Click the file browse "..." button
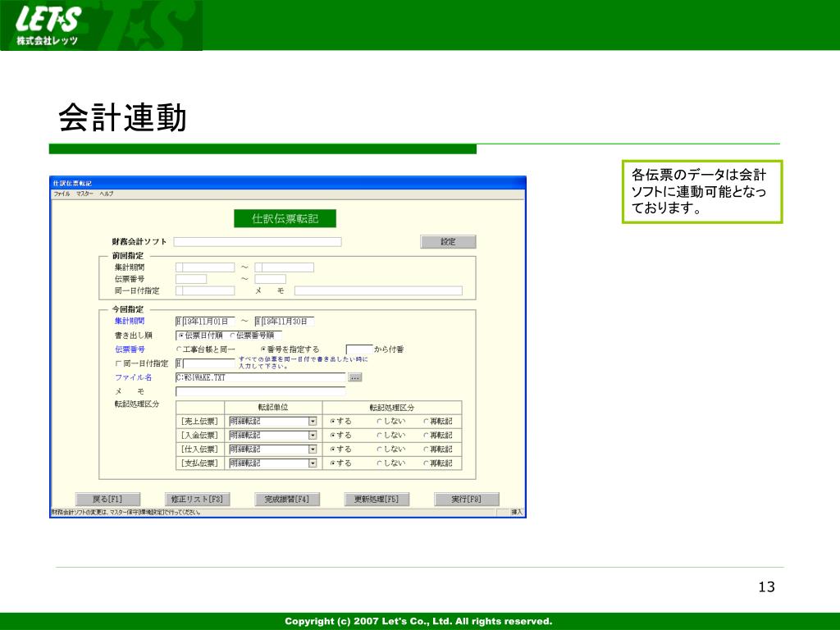 (355, 377)
